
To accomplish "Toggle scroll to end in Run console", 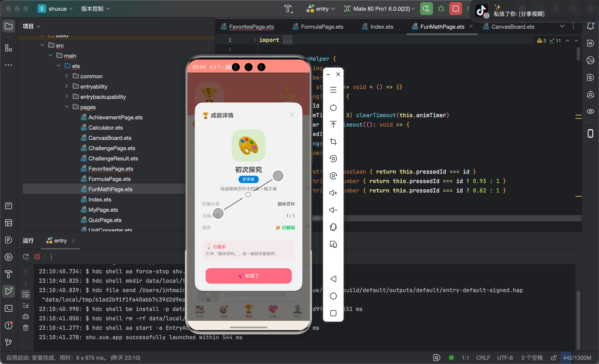I will [x=25, y=305].
